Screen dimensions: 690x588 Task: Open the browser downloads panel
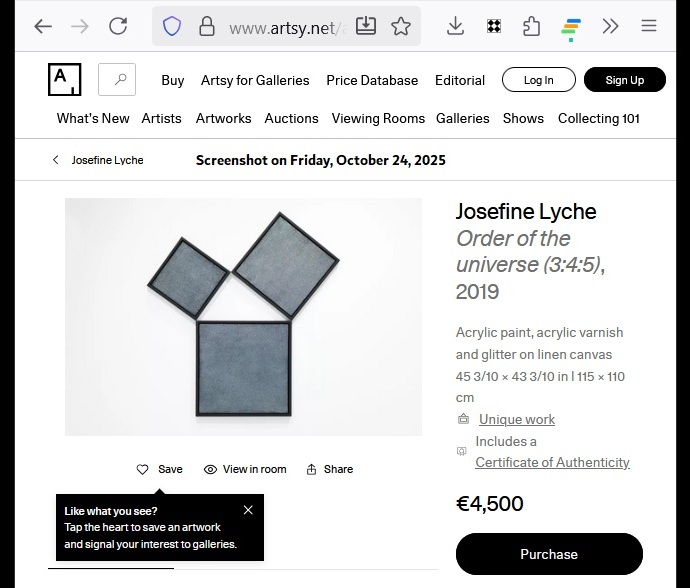[455, 26]
